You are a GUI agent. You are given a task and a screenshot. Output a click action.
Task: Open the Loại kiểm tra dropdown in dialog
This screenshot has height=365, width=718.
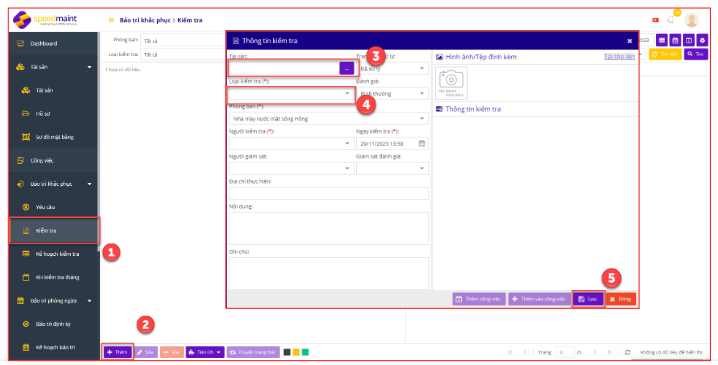pyautogui.click(x=291, y=93)
